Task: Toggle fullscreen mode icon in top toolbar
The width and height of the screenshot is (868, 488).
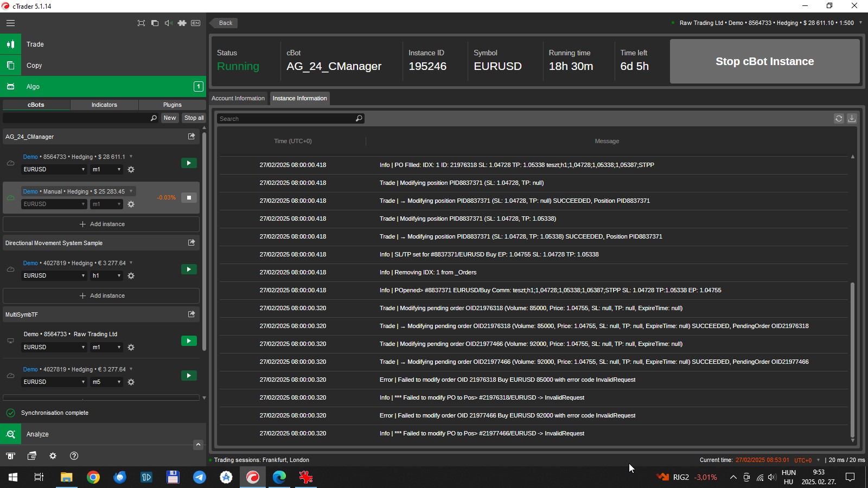Action: tap(141, 23)
